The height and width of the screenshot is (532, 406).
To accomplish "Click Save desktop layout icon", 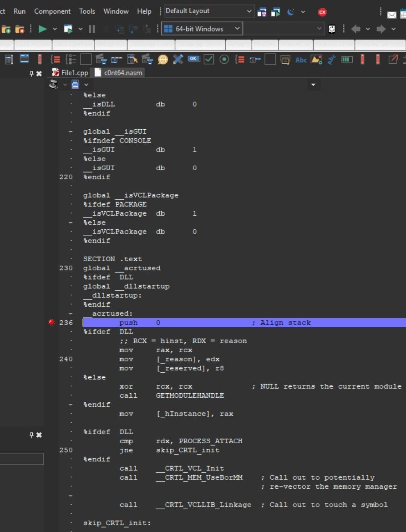I will click(262, 12).
